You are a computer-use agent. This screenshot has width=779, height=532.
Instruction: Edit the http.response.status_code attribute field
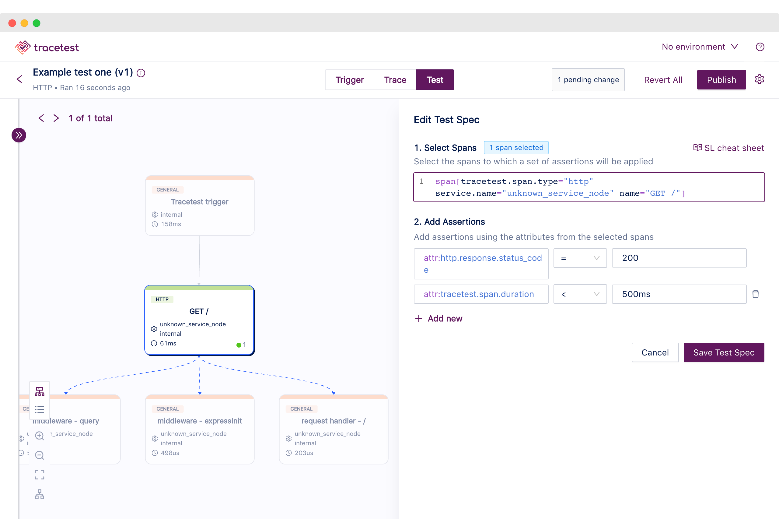tap(481, 264)
